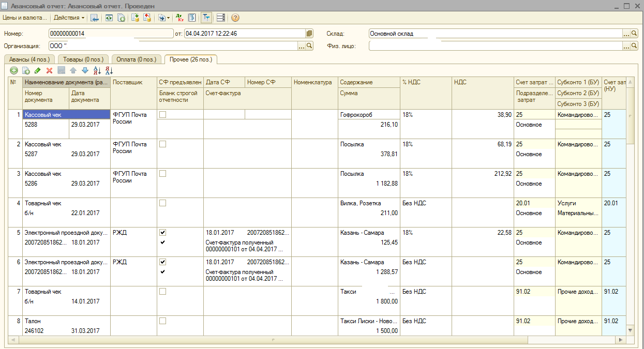Open Дт/Кт posting results icon
This screenshot has width=644, height=349.
(179, 18)
